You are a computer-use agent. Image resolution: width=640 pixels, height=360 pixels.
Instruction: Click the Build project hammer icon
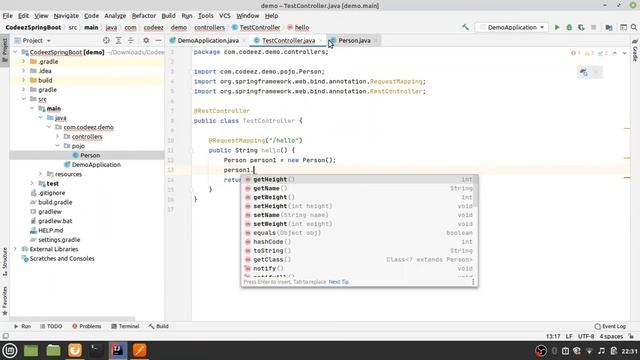pos(465,27)
